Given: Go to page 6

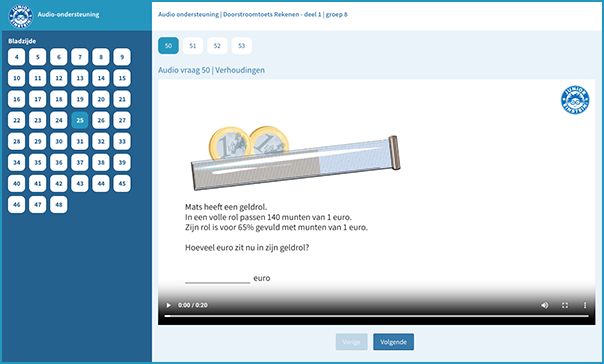Looking at the screenshot, I should click(59, 57).
